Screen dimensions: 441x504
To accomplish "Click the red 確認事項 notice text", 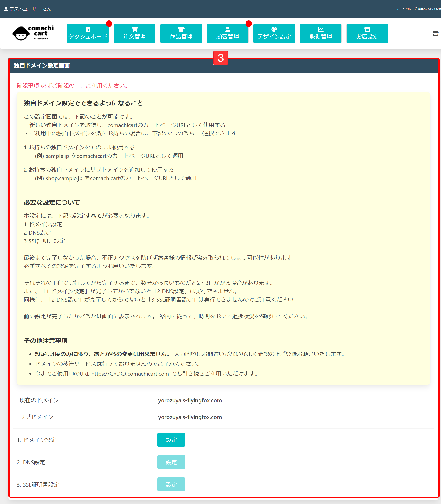I will click(x=73, y=86).
